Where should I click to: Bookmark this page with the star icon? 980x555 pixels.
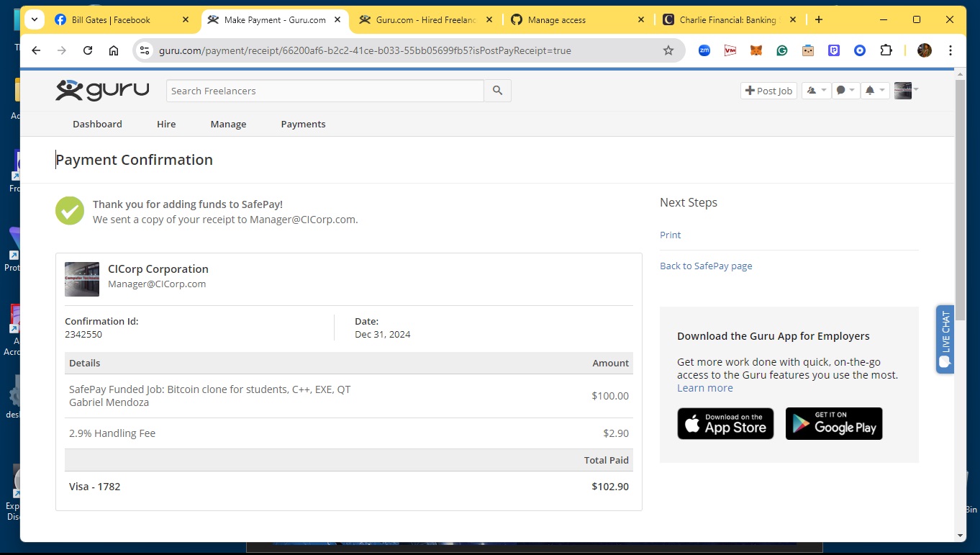(668, 50)
